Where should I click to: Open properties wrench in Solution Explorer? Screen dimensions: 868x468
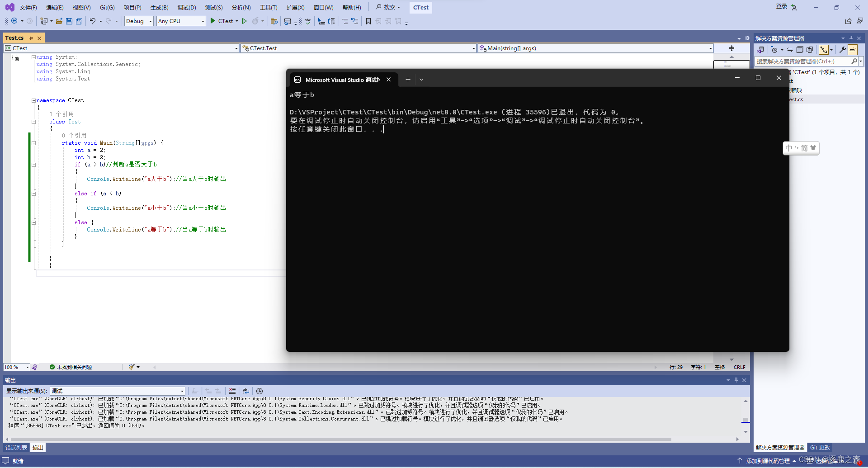tap(843, 50)
